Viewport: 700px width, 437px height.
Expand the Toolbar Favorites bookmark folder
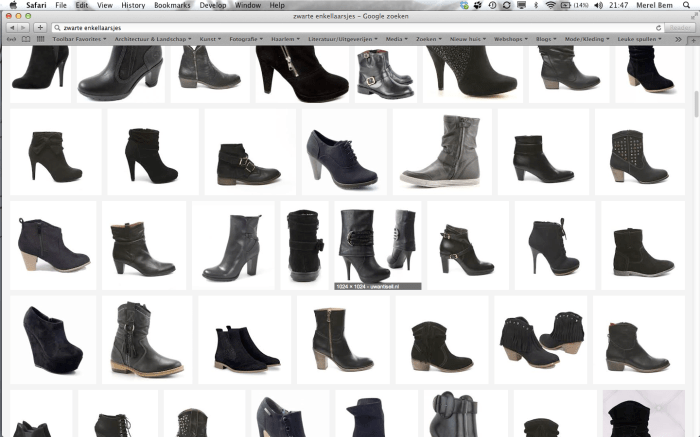coord(80,39)
